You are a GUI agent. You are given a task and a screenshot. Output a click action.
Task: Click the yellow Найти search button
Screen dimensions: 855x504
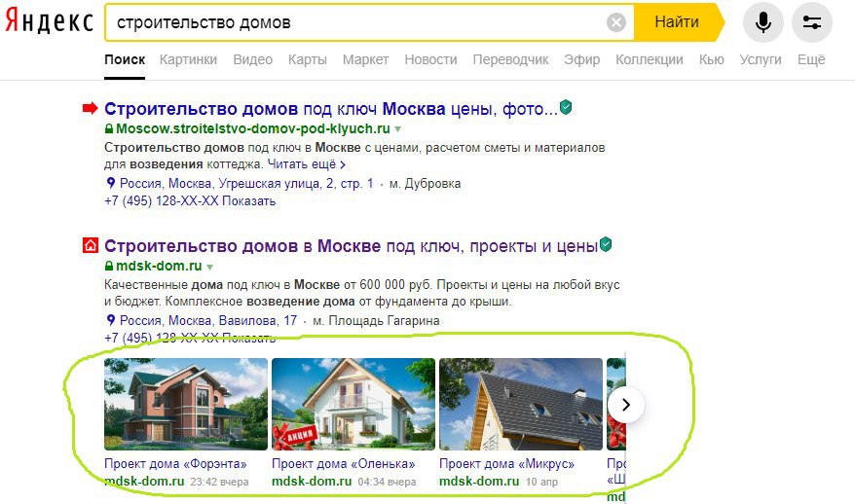[x=677, y=22]
